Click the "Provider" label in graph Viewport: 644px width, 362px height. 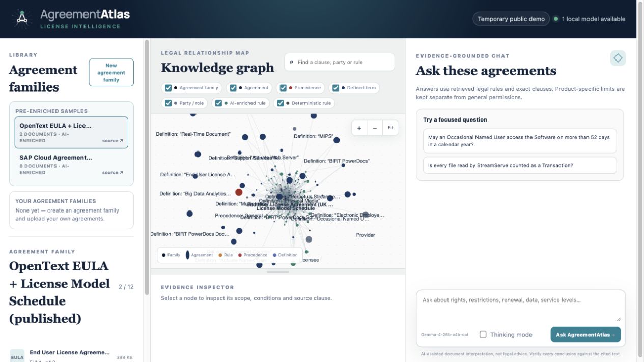click(366, 235)
